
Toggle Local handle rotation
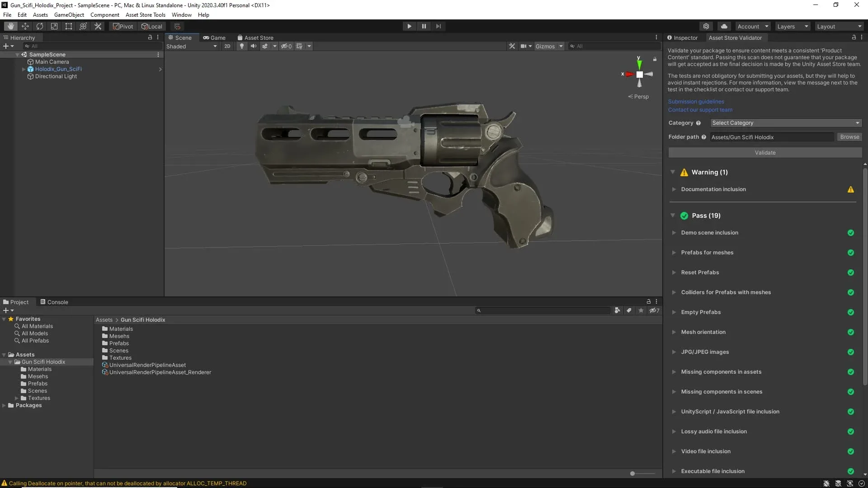click(x=152, y=26)
